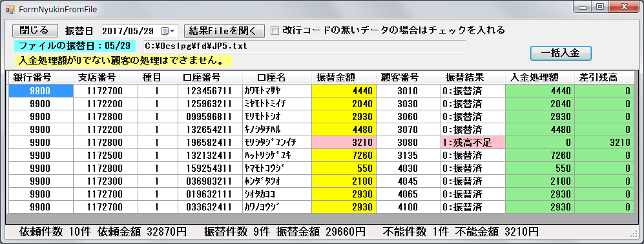Image resolution: width=644 pixels, height=244 pixels.
Task: Select customer number 3135
Action: tap(408, 156)
